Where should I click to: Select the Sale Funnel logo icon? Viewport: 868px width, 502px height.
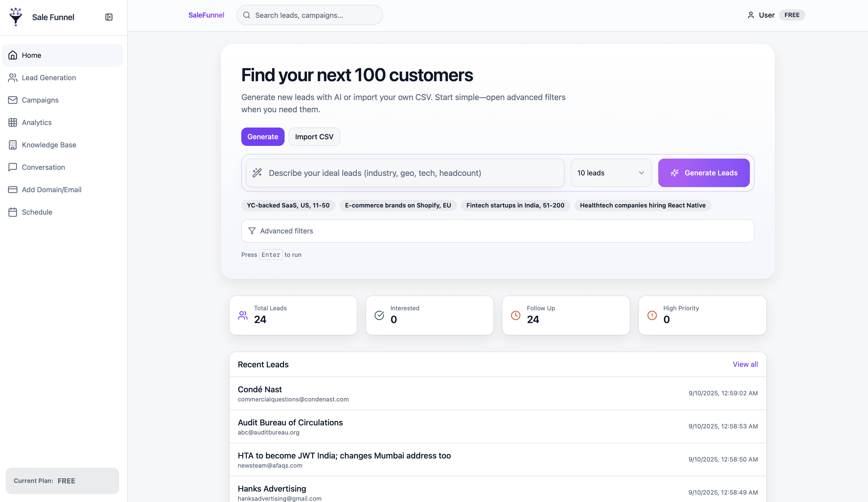(x=15, y=17)
